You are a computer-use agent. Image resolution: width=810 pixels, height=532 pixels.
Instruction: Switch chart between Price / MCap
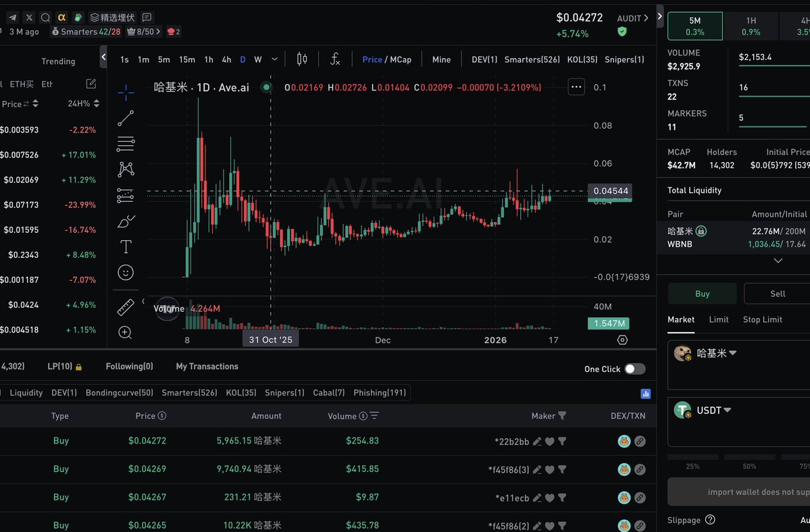tap(387, 59)
